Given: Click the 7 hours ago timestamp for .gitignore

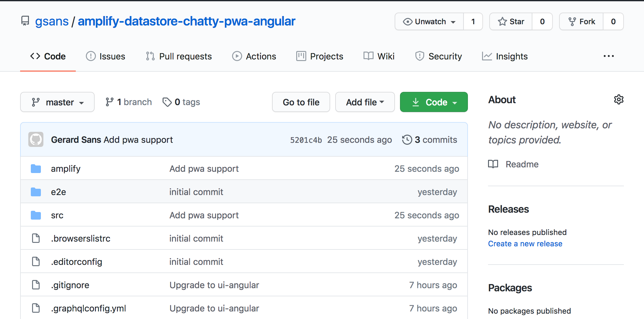Looking at the screenshot, I should coord(433,285).
